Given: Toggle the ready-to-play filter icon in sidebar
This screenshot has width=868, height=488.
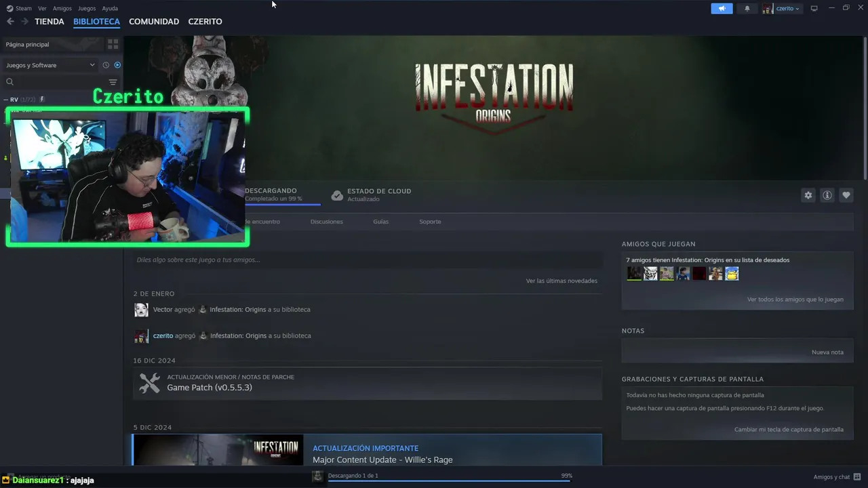Looking at the screenshot, I should (117, 65).
